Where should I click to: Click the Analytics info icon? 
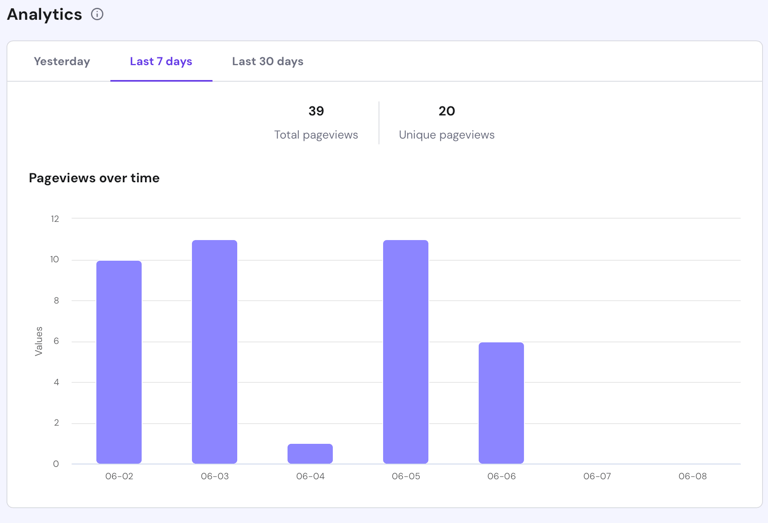97,14
